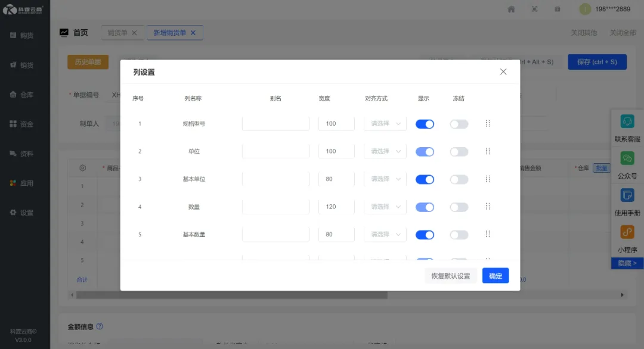Screen dimensions: 644x349
Task: Toggle 显示 switch for 数量
Action: point(425,207)
